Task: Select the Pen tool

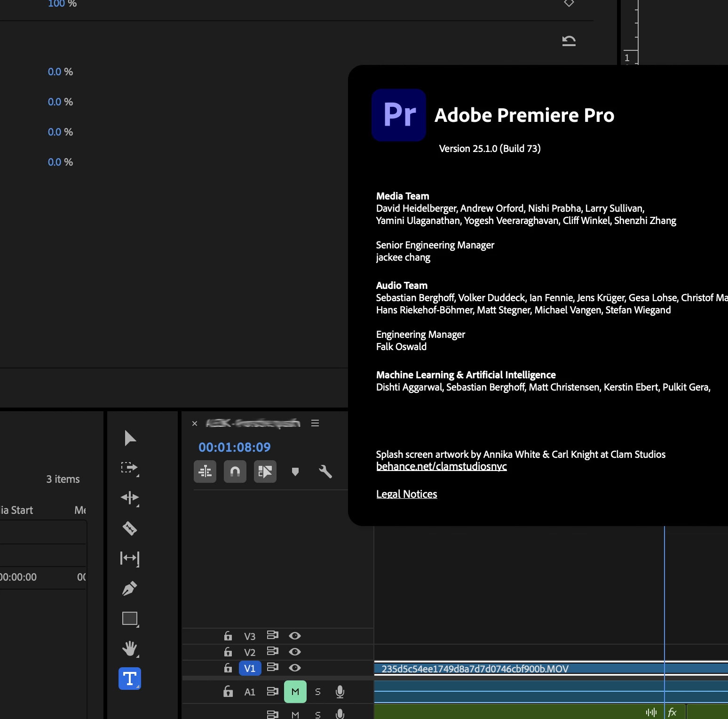Action: (130, 588)
